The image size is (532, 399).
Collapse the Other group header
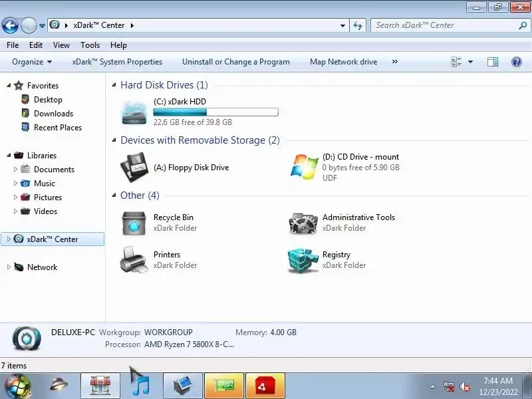click(x=114, y=196)
